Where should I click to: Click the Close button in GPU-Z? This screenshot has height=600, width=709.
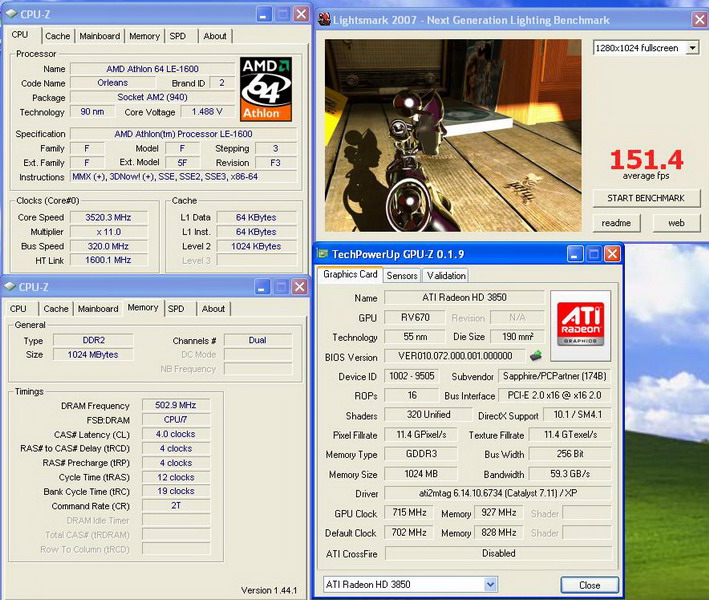590,585
